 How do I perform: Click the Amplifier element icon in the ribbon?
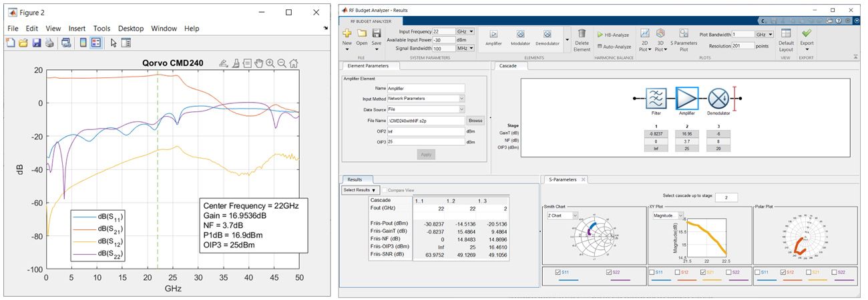tap(494, 35)
